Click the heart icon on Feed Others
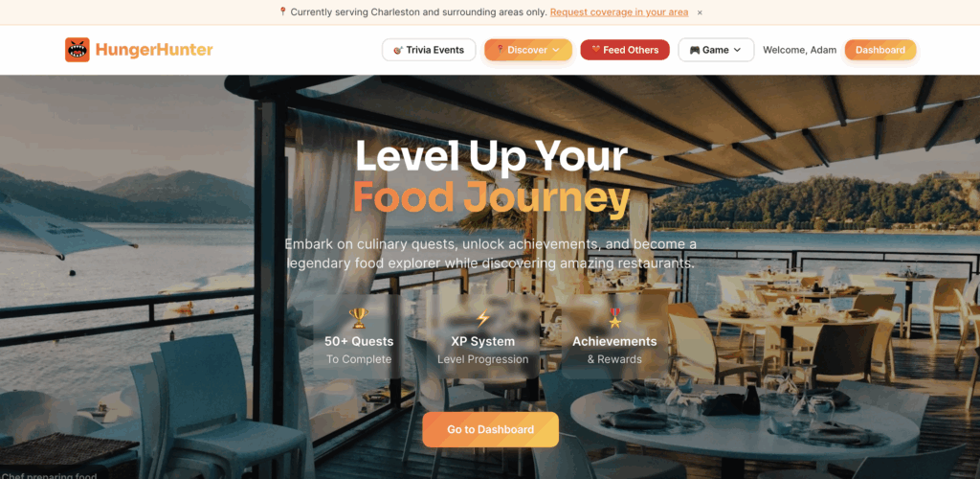The image size is (980, 479). 595,50
